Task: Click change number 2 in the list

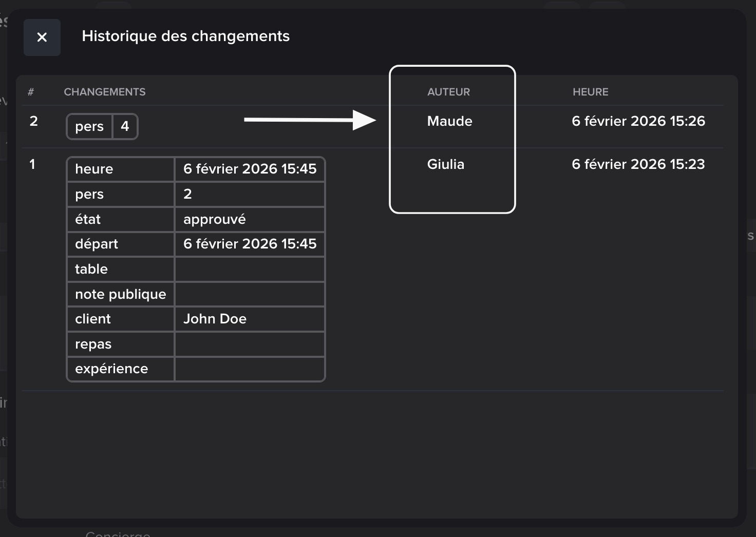Action: click(34, 121)
